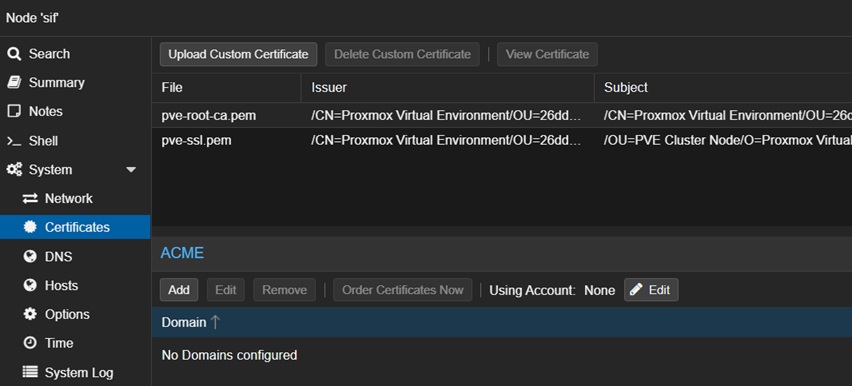Click the issuer cell of pve-root-ca.pem
The height and width of the screenshot is (386, 852).
446,115
